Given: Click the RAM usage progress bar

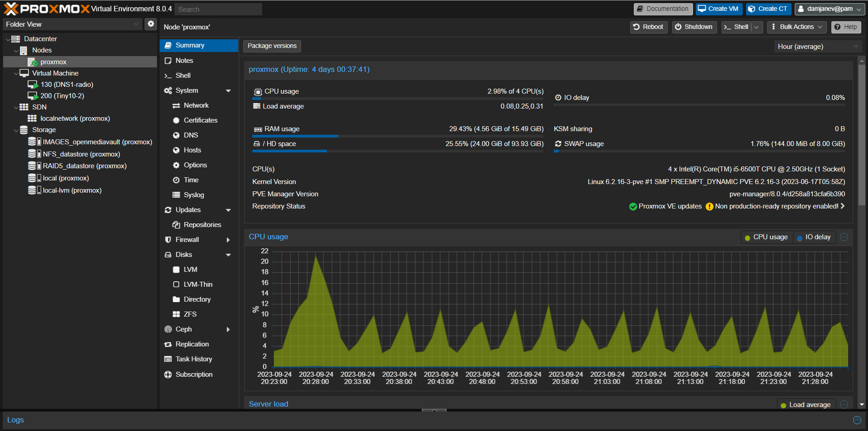Looking at the screenshot, I should 398,136.
